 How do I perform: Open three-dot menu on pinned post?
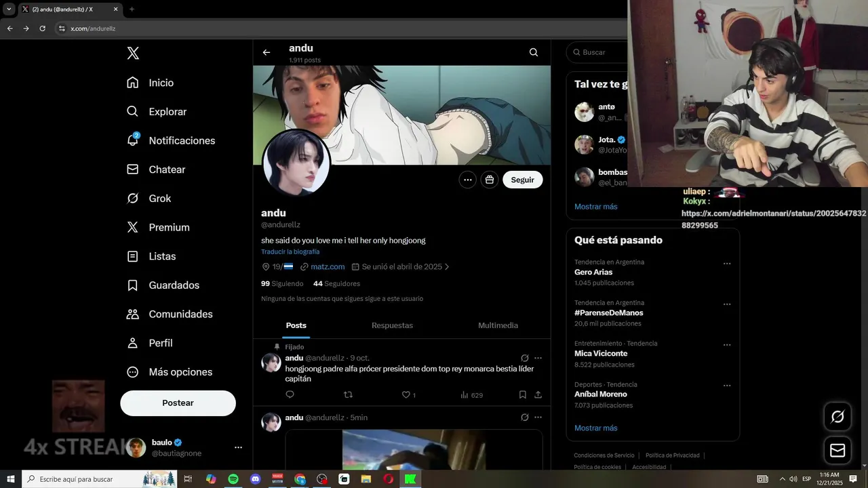point(538,358)
